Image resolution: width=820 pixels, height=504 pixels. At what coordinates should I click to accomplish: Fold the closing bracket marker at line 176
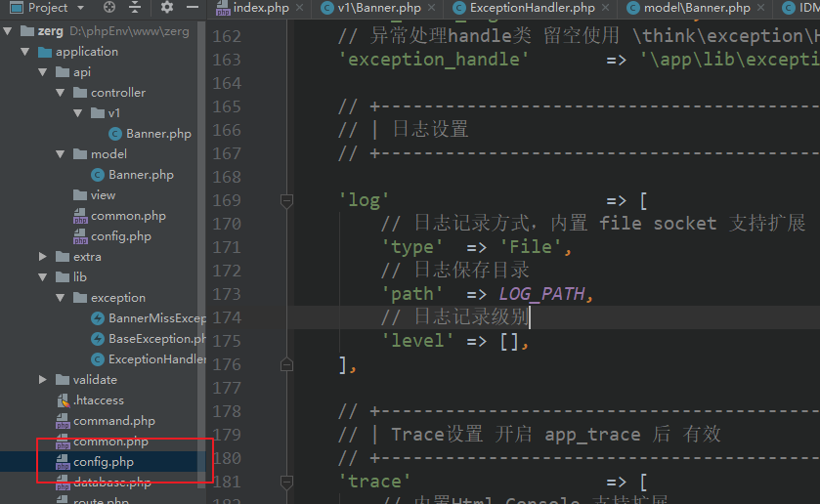(286, 364)
